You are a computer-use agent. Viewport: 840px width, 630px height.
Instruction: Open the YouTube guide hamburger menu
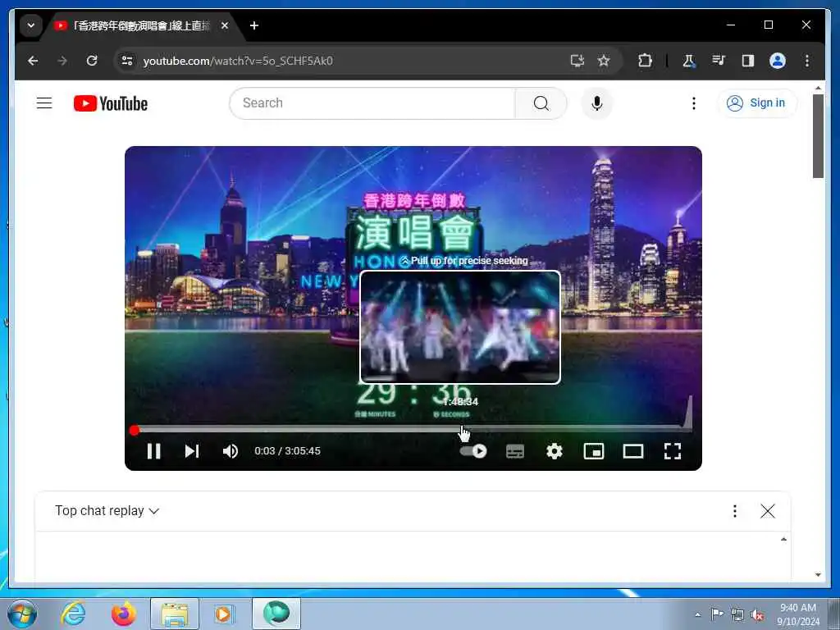point(44,103)
